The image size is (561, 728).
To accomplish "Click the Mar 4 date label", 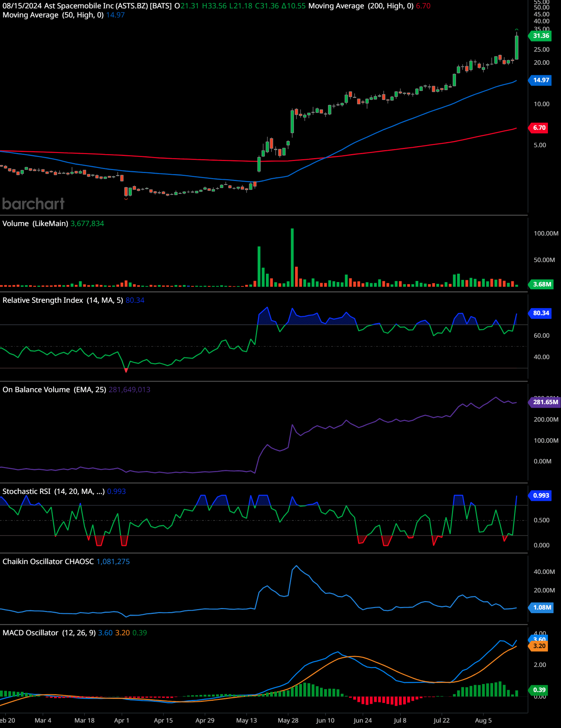I will pos(43,720).
